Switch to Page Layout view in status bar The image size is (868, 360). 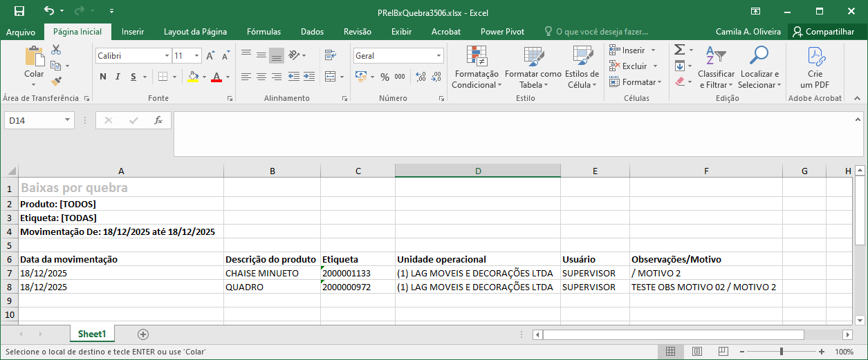tap(696, 352)
